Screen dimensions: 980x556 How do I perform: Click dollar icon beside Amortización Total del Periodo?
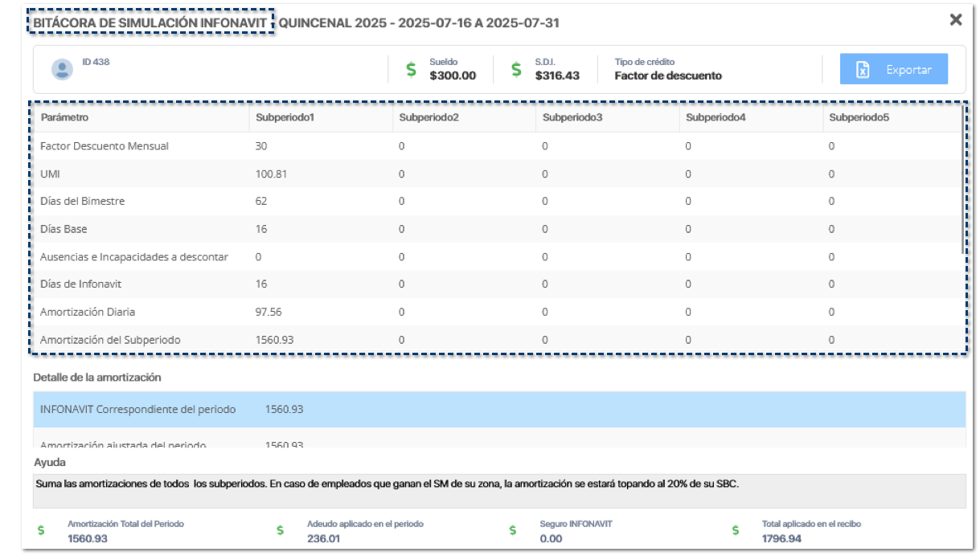pos(42,531)
